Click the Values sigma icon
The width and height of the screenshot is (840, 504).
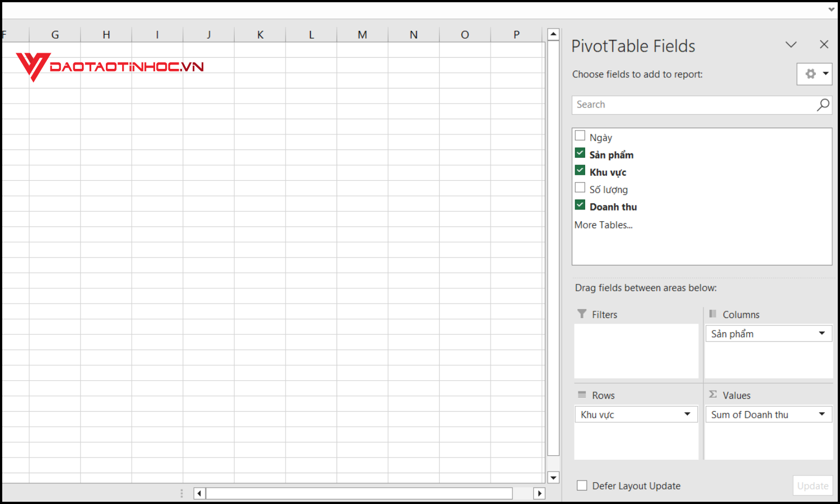coord(713,394)
